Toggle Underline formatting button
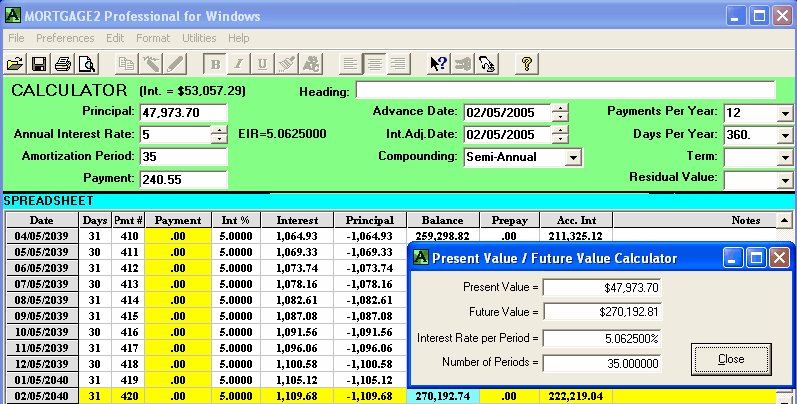 click(x=263, y=64)
